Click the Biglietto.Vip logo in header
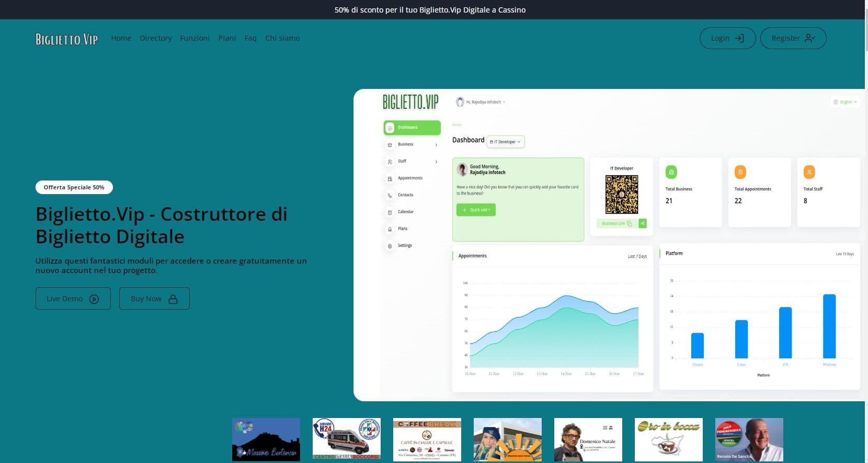Image resolution: width=868 pixels, height=463 pixels. click(x=66, y=39)
